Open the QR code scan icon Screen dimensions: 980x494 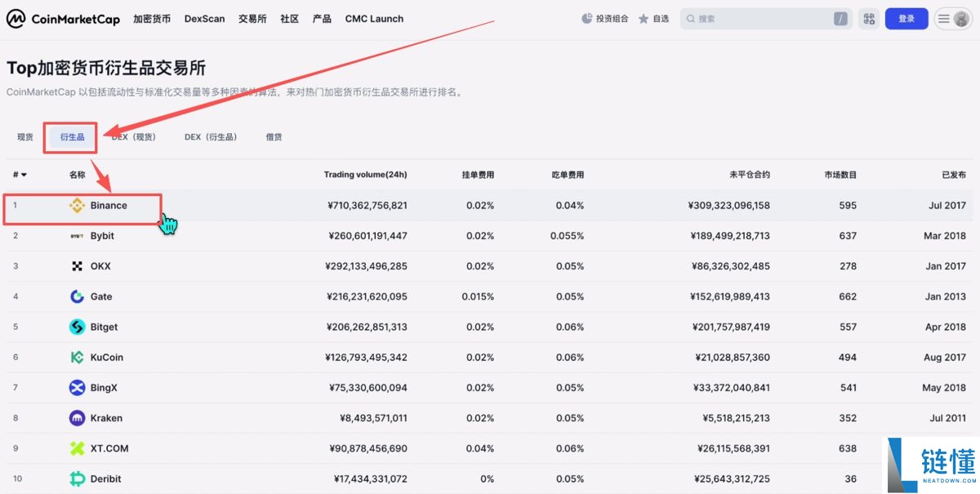pyautogui.click(x=868, y=18)
